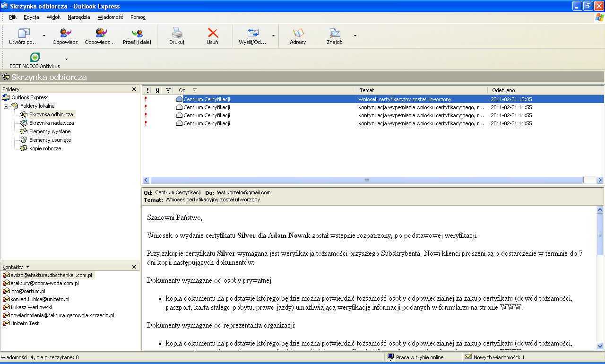Sort by the Odebrano column header
The image size is (605, 364).
[546, 90]
